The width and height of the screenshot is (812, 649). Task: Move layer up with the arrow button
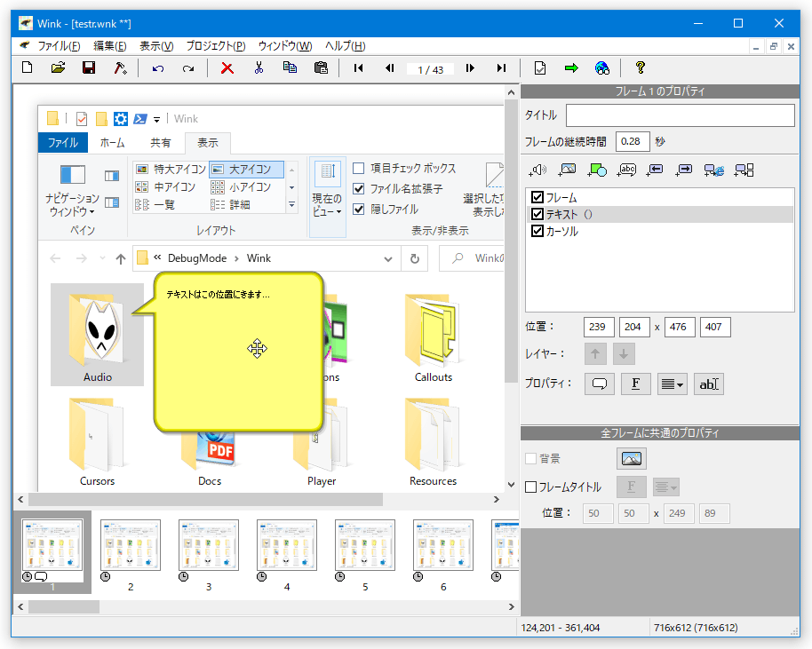coord(595,354)
